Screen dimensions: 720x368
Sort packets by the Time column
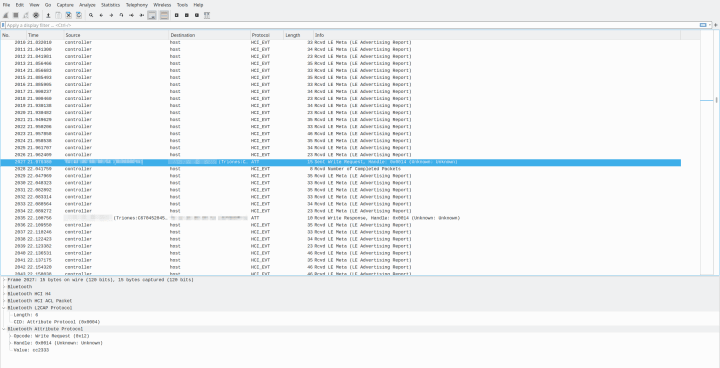(45, 35)
